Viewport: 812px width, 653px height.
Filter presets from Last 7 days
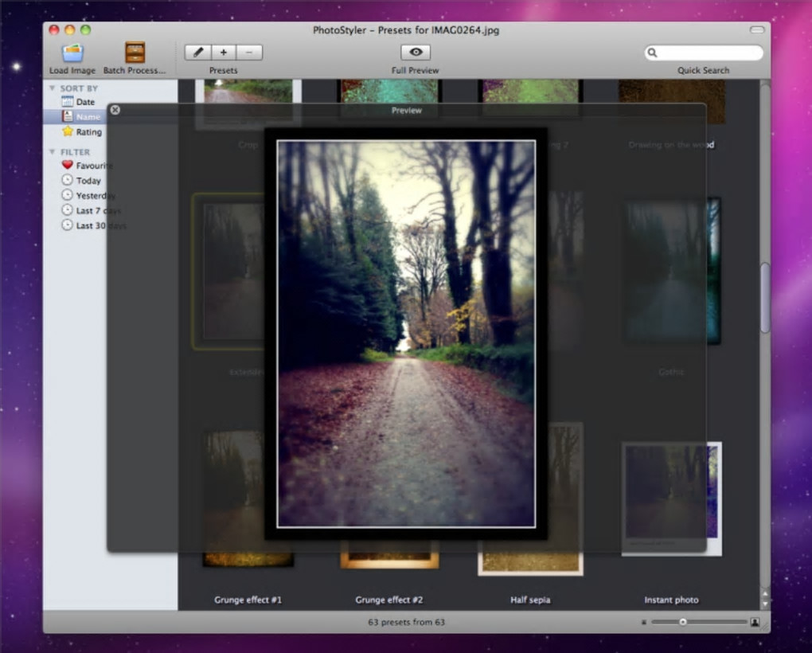click(86, 211)
